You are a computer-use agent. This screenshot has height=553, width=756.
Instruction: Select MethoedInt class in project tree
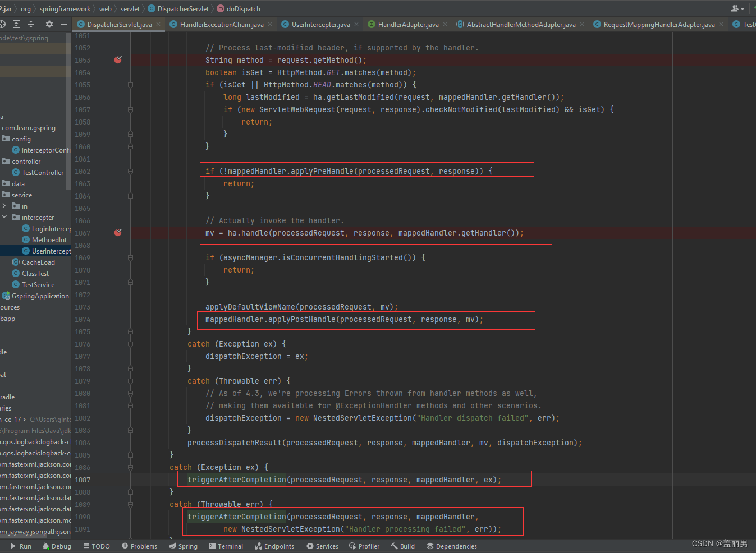coord(44,239)
